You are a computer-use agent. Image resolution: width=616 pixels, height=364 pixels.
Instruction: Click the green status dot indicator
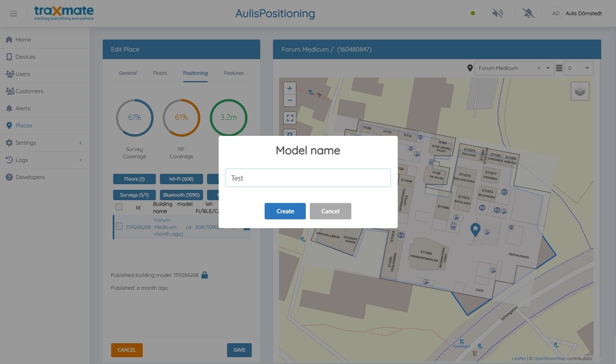(x=473, y=13)
